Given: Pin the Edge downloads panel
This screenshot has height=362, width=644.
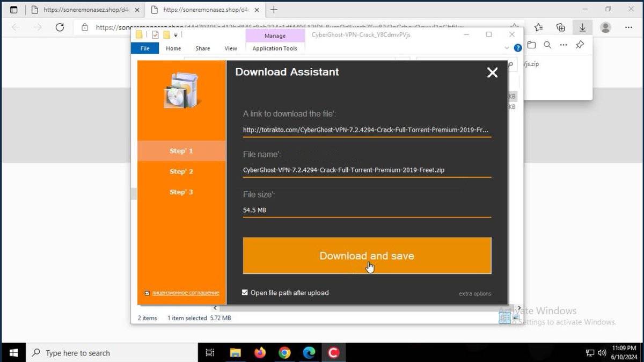Looking at the screenshot, I should click(x=580, y=45).
